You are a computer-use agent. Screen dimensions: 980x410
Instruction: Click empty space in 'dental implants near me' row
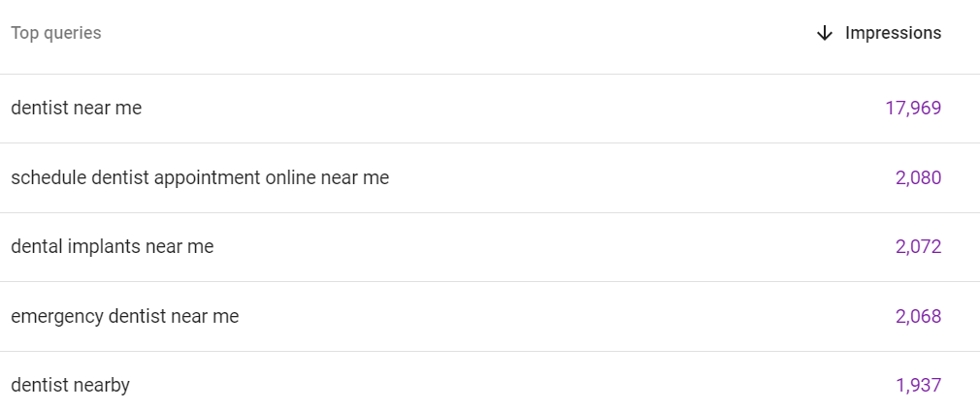point(532,247)
